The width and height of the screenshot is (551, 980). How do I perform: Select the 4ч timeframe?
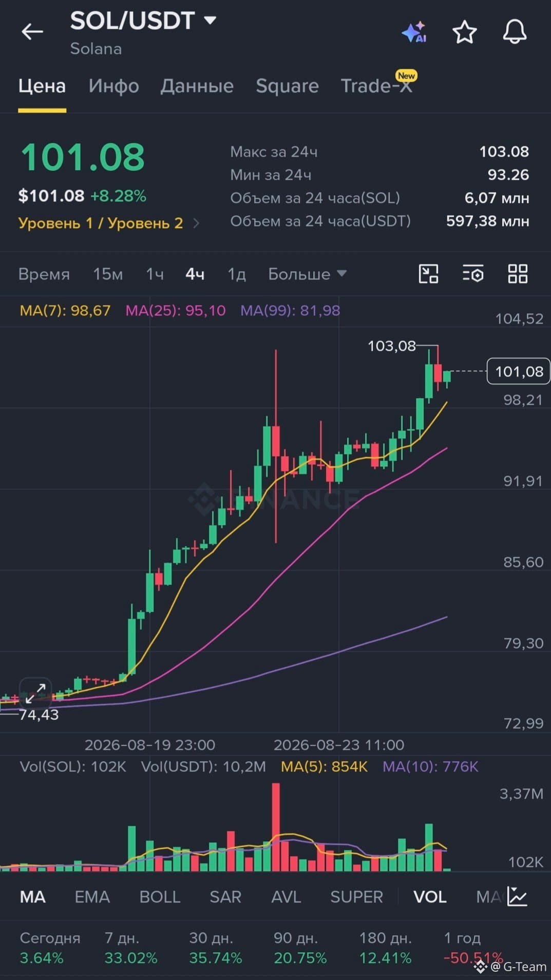pyautogui.click(x=195, y=274)
